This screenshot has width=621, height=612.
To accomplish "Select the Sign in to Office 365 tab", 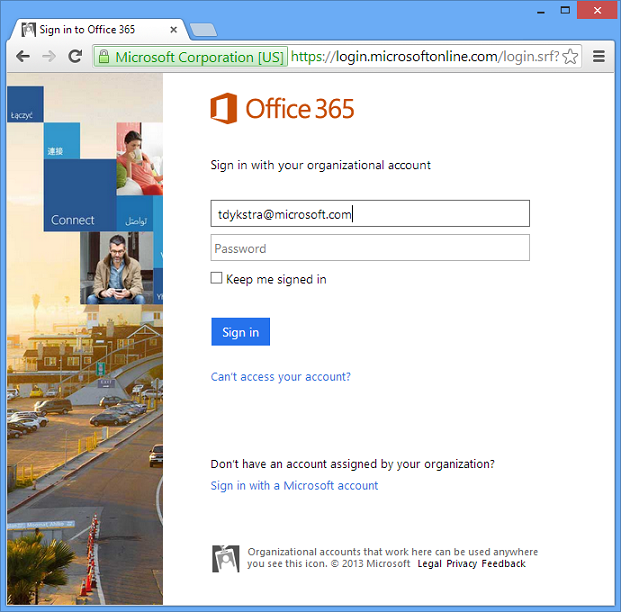I will click(x=97, y=30).
